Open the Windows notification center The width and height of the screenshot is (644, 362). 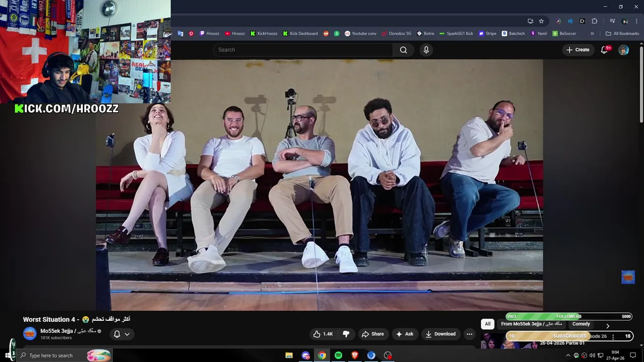click(x=633, y=355)
